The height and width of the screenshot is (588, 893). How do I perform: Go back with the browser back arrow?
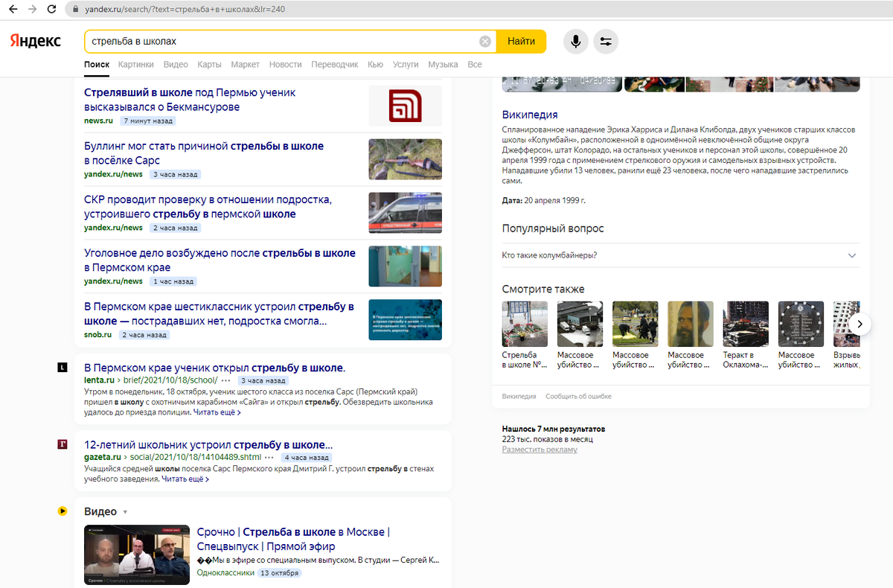click(13, 10)
